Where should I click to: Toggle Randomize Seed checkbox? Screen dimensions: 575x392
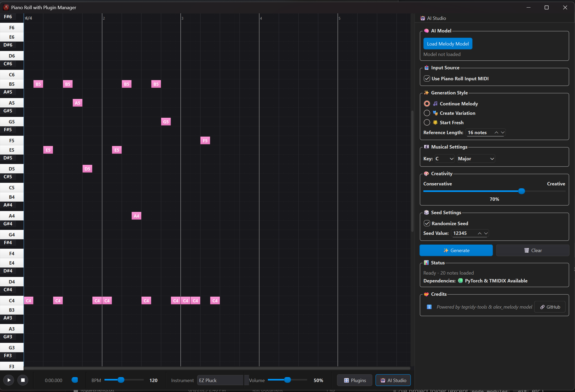point(427,223)
